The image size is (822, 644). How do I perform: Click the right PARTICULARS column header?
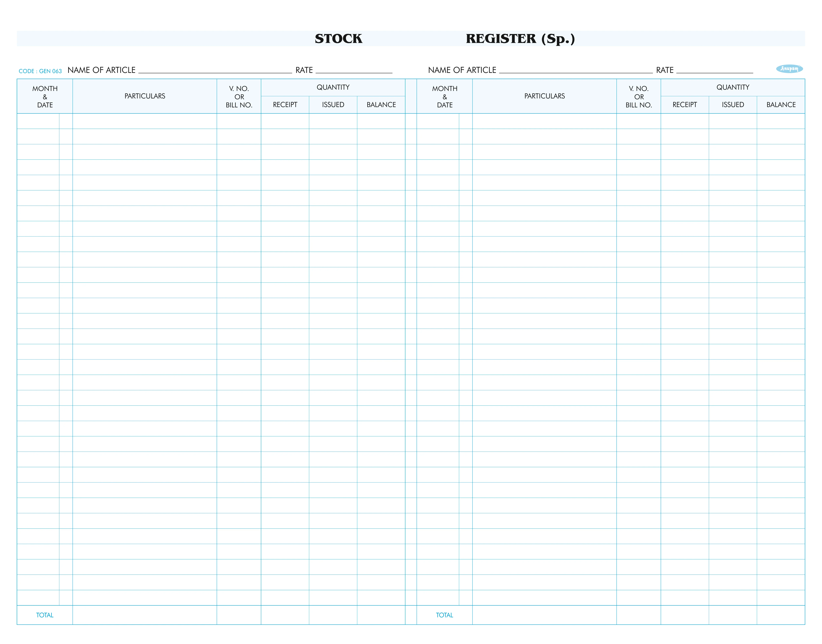tap(545, 96)
